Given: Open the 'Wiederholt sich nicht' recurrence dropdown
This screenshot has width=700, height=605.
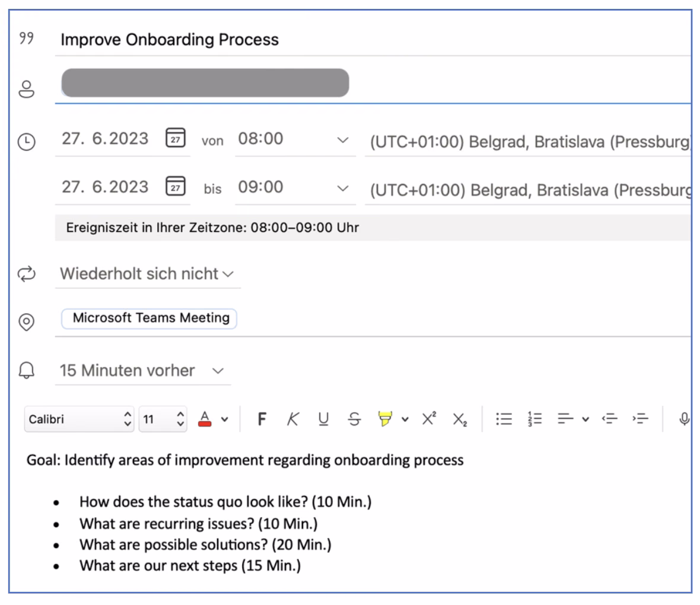Looking at the screenshot, I should [147, 273].
